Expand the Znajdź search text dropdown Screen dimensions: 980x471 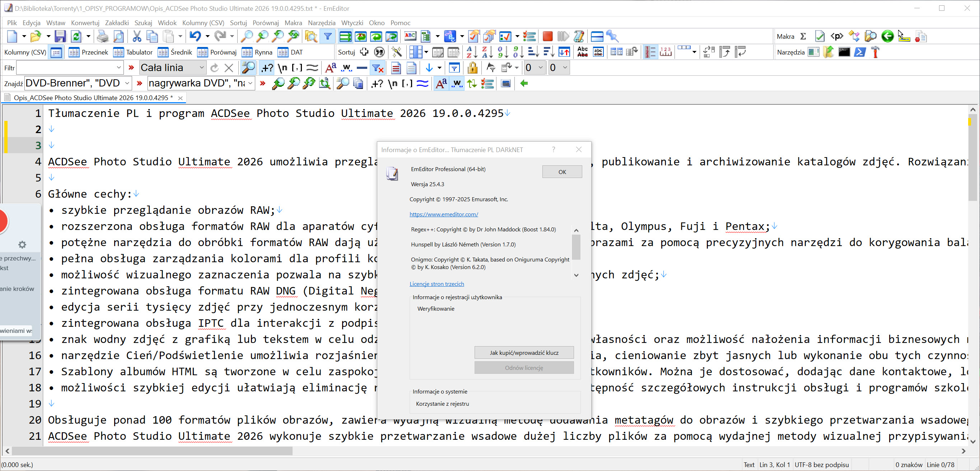tap(127, 84)
